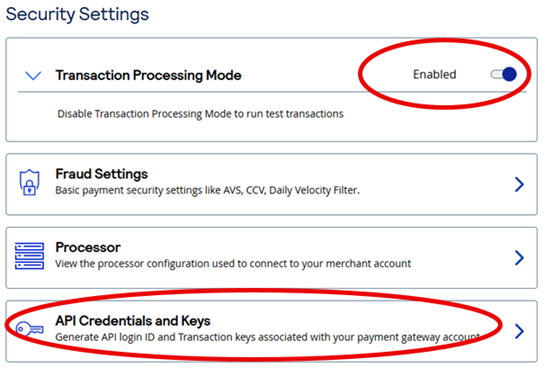
Task: Toggle the Transaction Processing Mode switch
Action: coord(503,74)
